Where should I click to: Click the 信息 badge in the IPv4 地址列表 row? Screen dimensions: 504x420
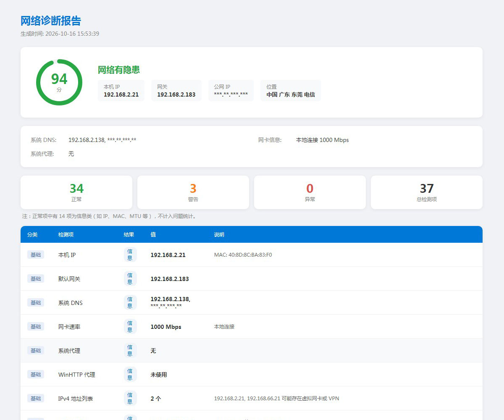tap(130, 398)
